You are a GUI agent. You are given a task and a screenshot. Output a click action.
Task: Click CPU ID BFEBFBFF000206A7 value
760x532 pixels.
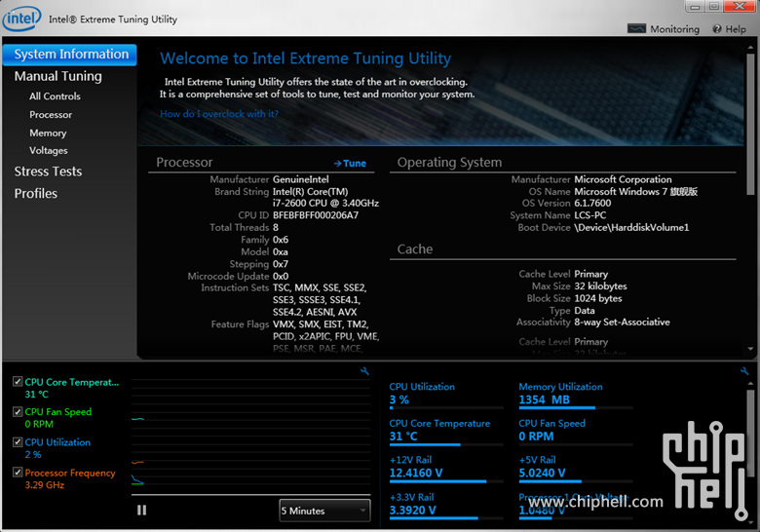[x=316, y=215]
